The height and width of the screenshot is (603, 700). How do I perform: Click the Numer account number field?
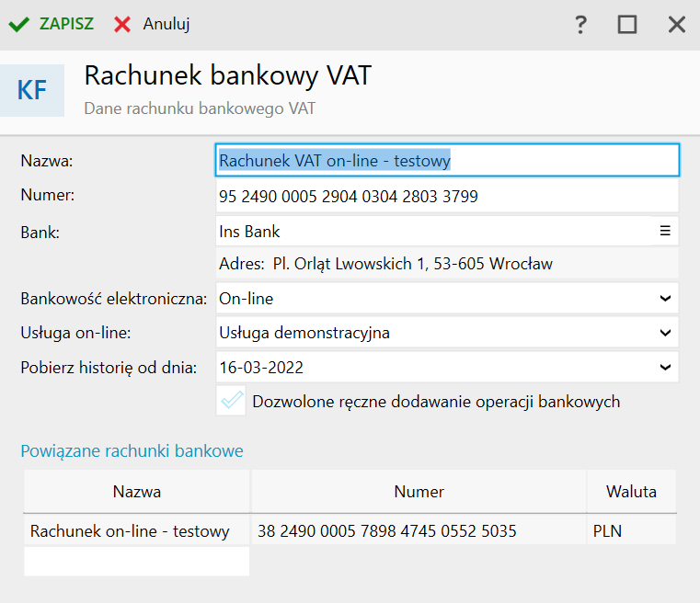pos(447,196)
